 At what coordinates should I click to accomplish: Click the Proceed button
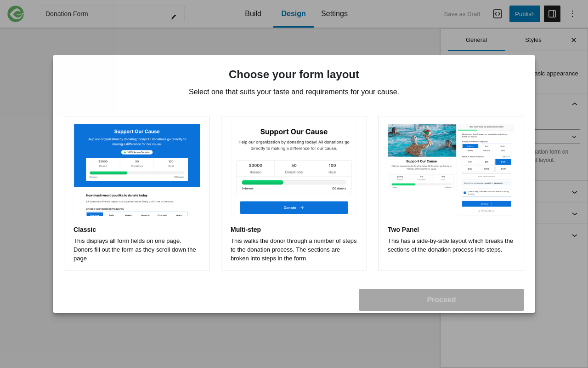[x=441, y=300]
